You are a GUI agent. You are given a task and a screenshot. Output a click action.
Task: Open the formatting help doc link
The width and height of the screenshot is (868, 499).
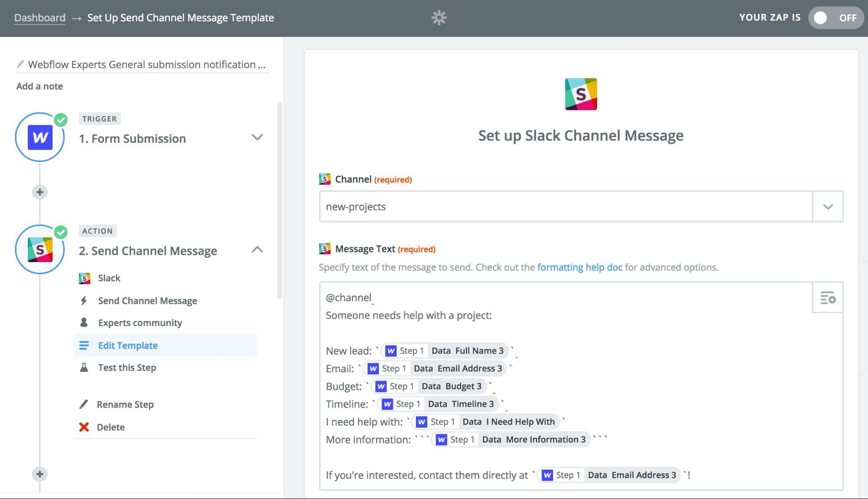pyautogui.click(x=580, y=267)
